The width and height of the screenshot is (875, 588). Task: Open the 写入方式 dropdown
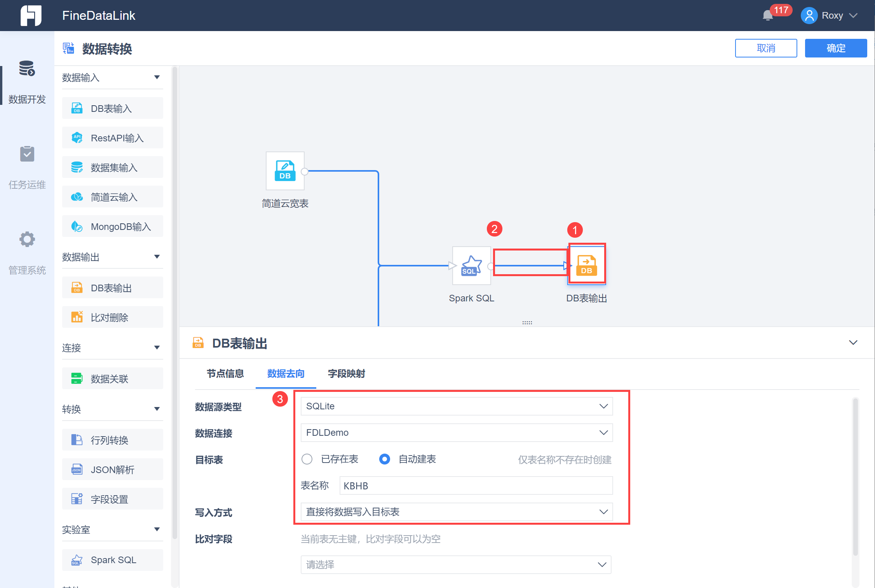click(x=457, y=512)
